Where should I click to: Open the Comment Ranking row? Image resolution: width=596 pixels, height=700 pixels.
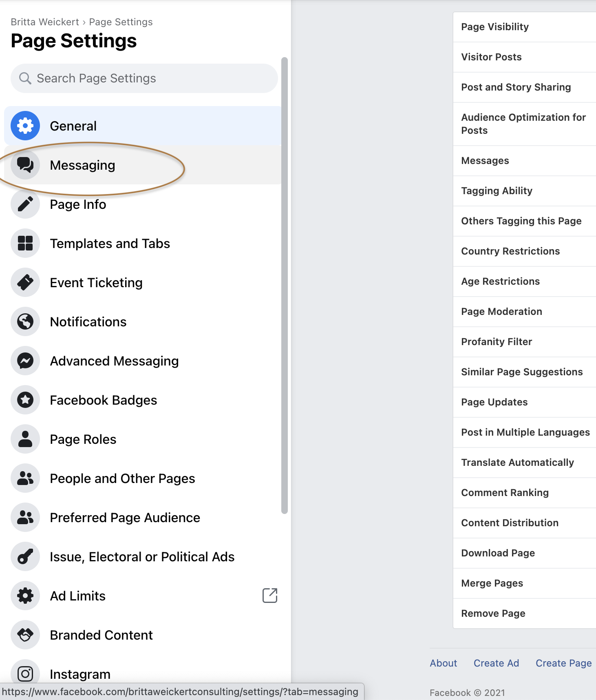[525, 493]
